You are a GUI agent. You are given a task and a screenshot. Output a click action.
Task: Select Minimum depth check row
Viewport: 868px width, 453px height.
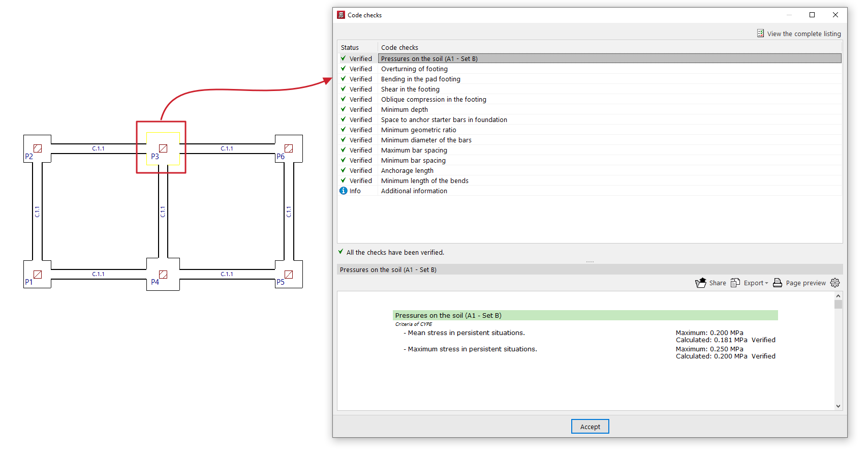coord(590,109)
